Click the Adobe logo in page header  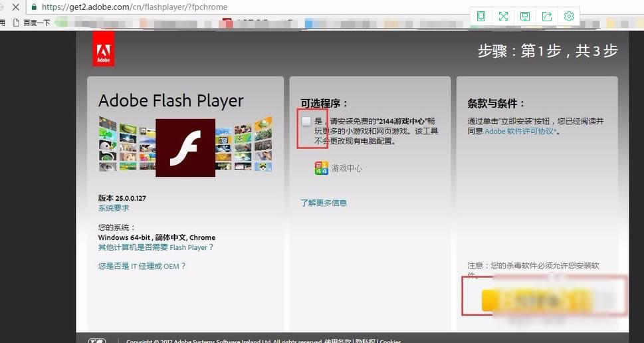click(103, 49)
